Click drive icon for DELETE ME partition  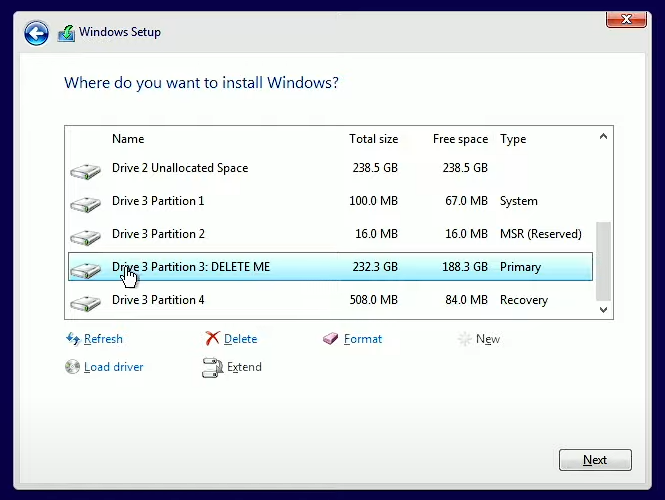(x=85, y=271)
